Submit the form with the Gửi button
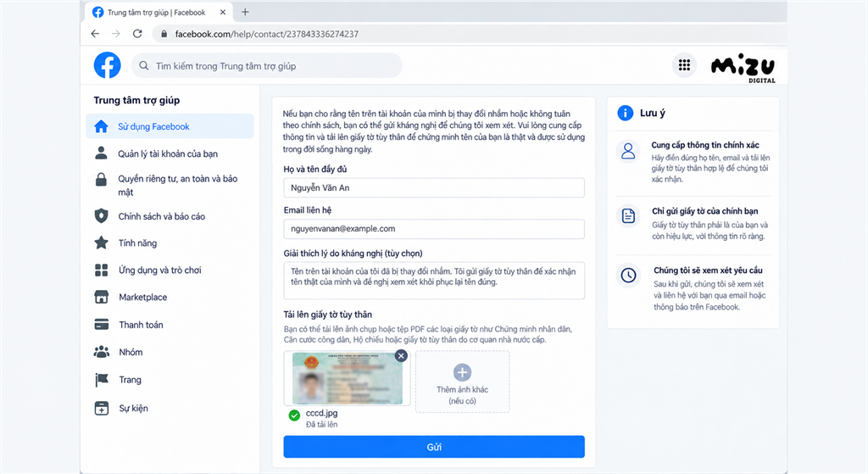This screenshot has height=474, width=868. click(434, 447)
